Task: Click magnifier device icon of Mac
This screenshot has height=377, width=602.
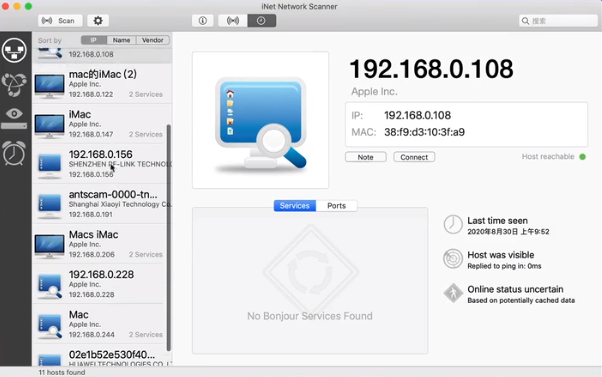Action: (50, 326)
